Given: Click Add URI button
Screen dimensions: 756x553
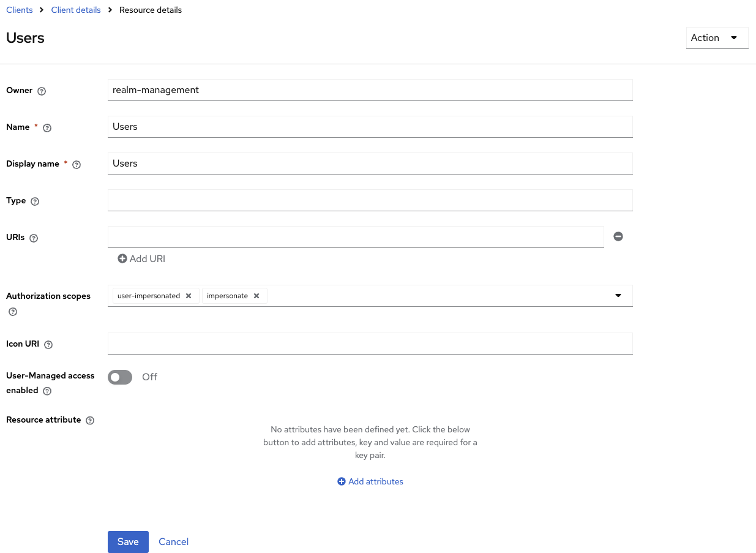Looking at the screenshot, I should coord(141,259).
